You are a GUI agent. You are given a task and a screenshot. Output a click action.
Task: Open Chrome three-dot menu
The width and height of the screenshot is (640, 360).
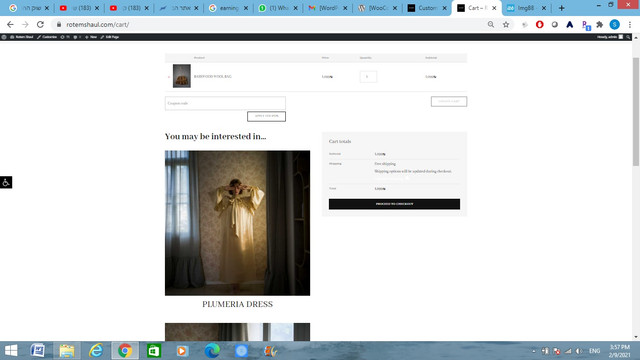(630, 24)
